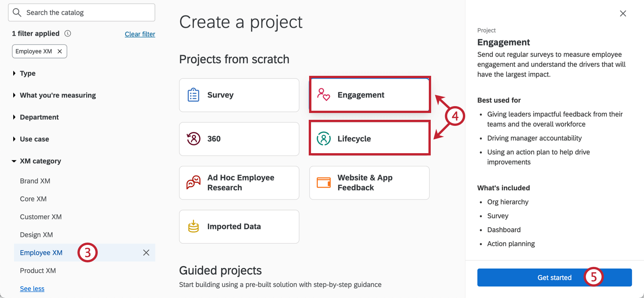Image resolution: width=644 pixels, height=298 pixels.
Task: Click the search magnifier icon
Action: (17, 12)
